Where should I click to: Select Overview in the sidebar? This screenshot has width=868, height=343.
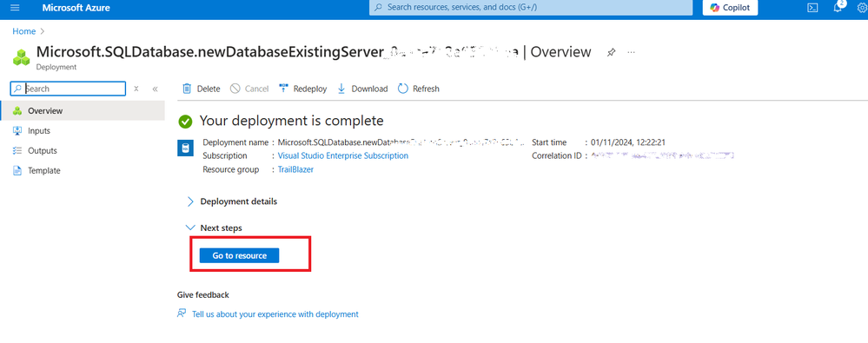click(x=83, y=110)
